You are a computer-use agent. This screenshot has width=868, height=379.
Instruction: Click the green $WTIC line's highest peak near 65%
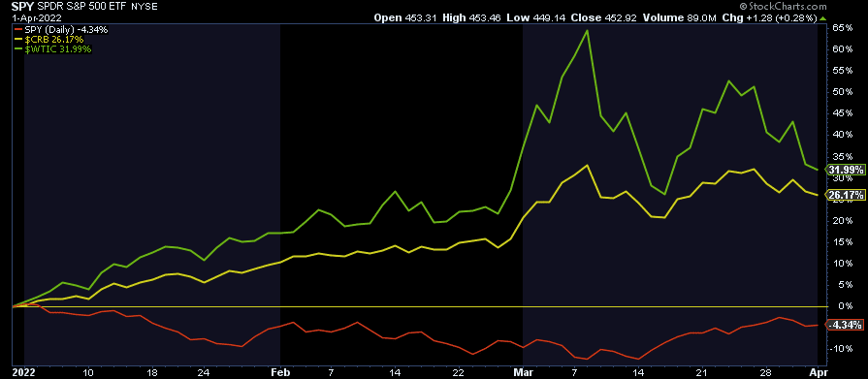(587, 30)
